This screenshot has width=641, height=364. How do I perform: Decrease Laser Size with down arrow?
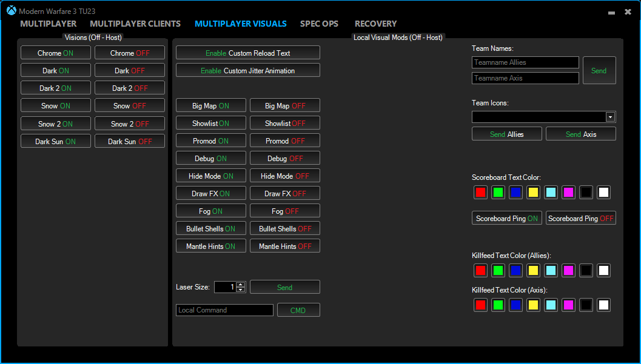[x=241, y=290]
